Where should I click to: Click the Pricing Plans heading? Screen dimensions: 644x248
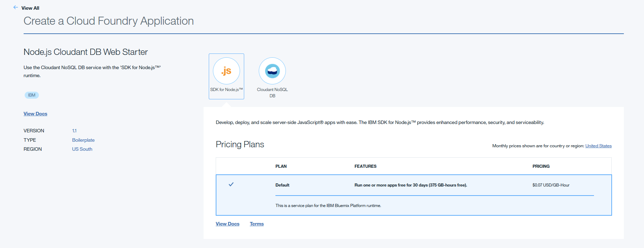(x=240, y=144)
